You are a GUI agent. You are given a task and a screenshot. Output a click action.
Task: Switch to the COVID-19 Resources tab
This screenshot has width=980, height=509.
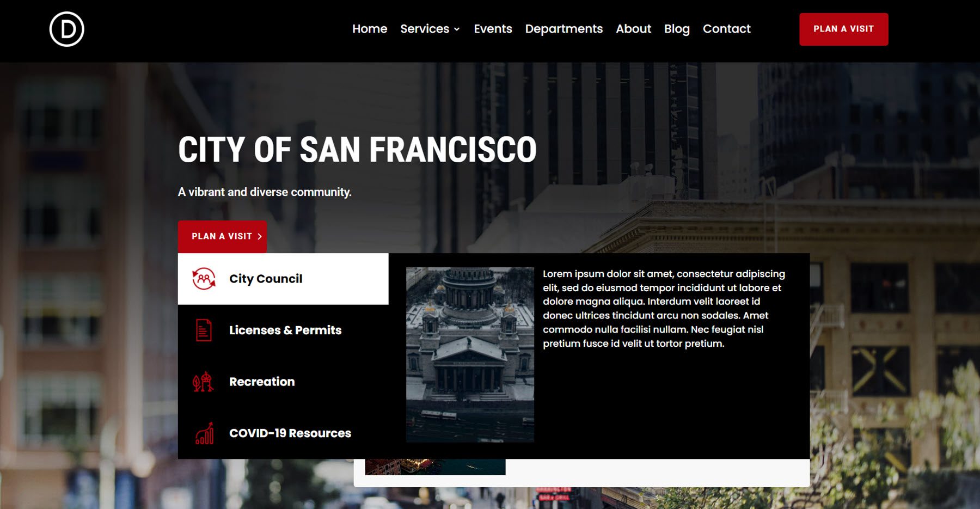(283, 433)
